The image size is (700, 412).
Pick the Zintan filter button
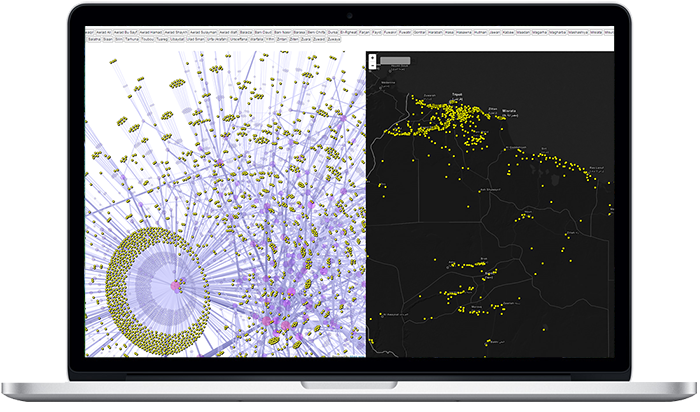tap(282, 39)
